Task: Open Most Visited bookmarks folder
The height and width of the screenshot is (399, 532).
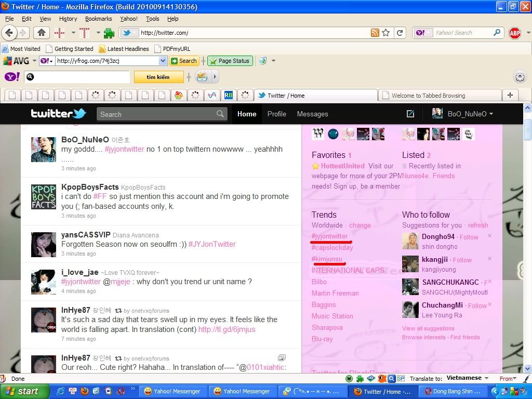Action: (21, 49)
